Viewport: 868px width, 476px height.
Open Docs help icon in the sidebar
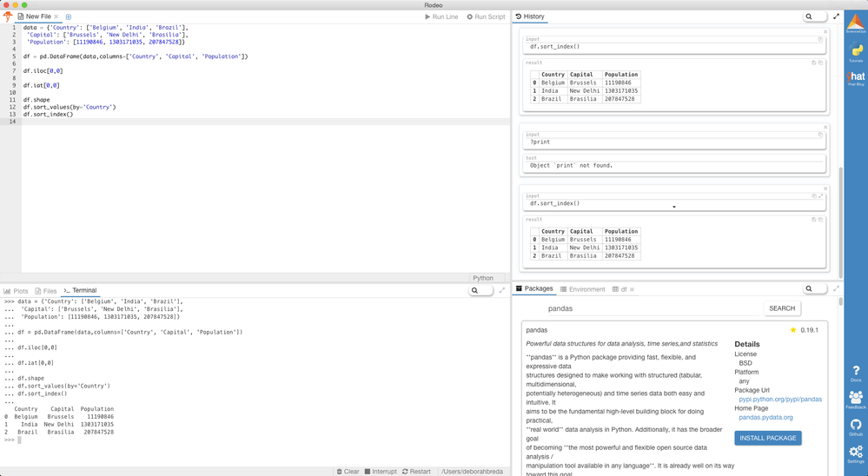[x=856, y=373]
